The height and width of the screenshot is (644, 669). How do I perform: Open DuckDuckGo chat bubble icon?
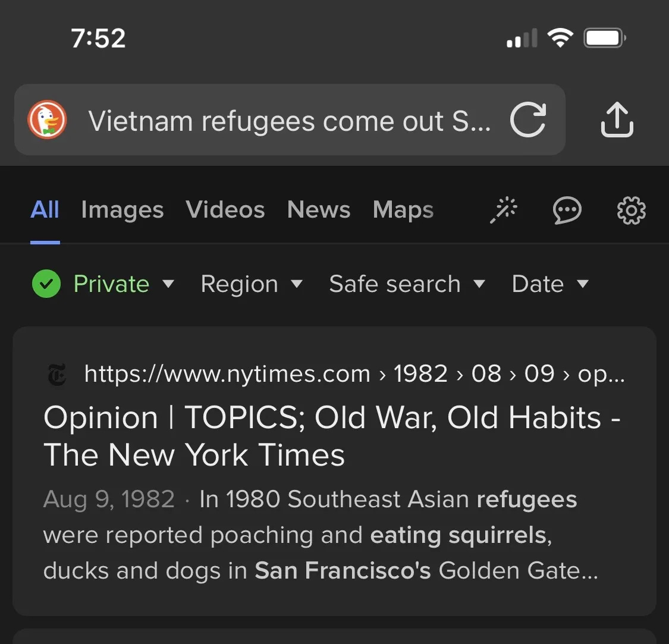[x=567, y=210]
